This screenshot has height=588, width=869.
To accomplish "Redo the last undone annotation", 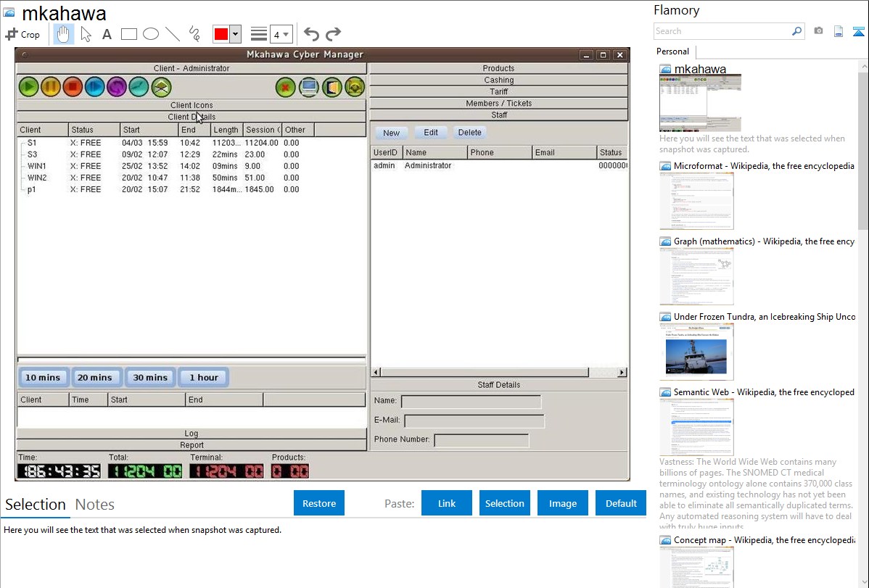I will (333, 34).
